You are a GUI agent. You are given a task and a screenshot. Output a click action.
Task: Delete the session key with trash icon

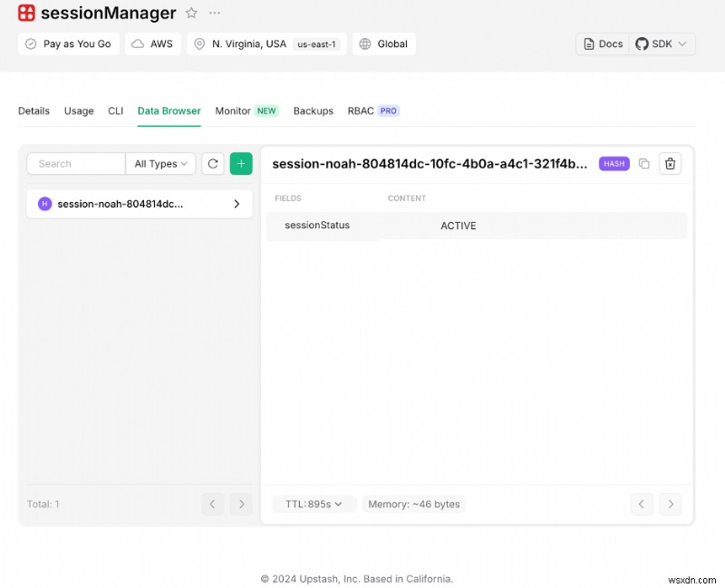[x=670, y=164]
